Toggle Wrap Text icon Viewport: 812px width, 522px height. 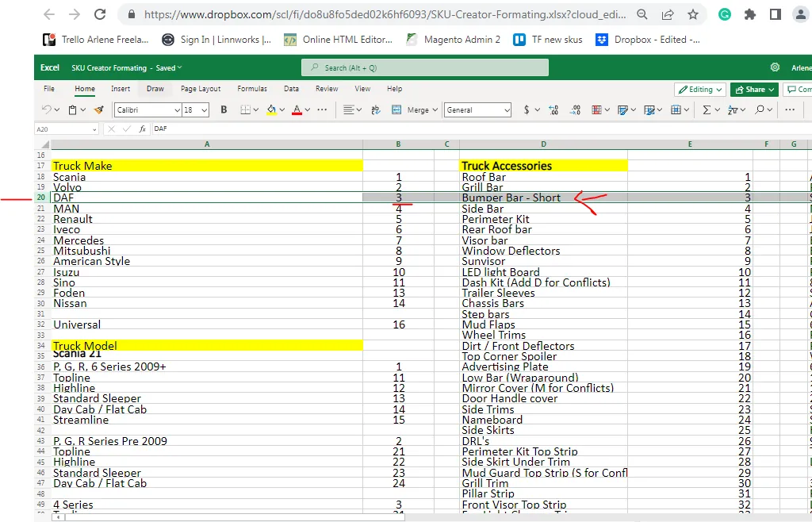(376, 109)
